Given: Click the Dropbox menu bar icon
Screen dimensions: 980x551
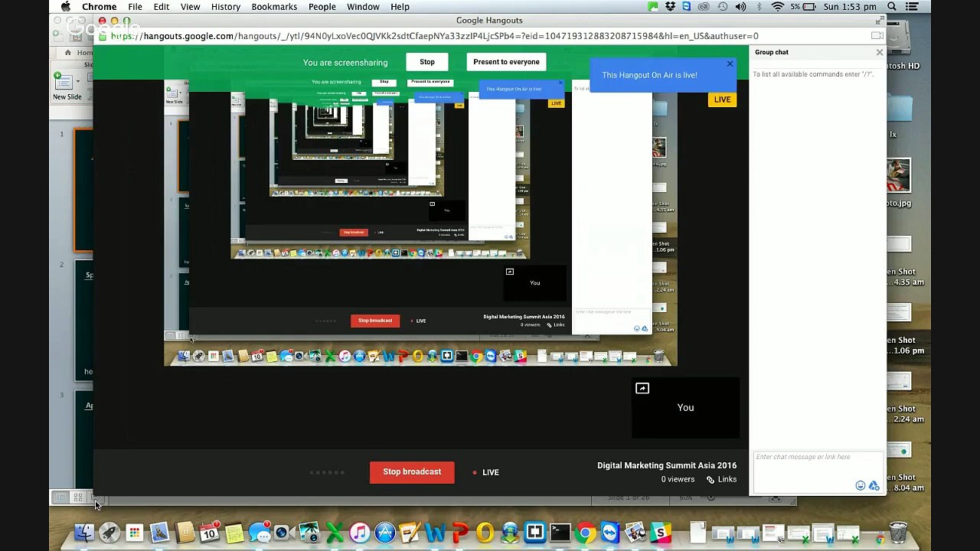Looking at the screenshot, I should 671,7.
